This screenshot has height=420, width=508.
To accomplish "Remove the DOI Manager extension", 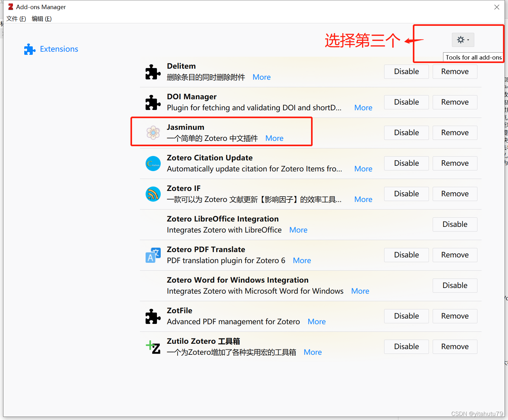I will tap(455, 102).
